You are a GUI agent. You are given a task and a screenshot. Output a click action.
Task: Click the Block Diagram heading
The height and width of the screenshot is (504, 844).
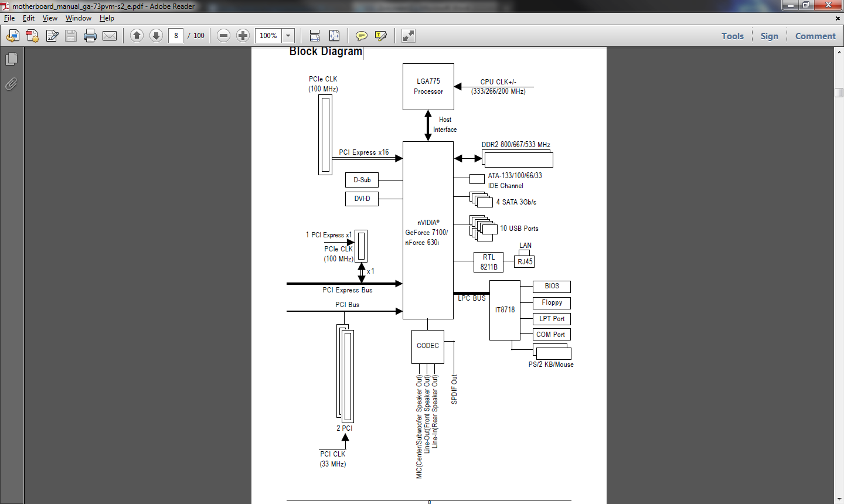tap(326, 52)
